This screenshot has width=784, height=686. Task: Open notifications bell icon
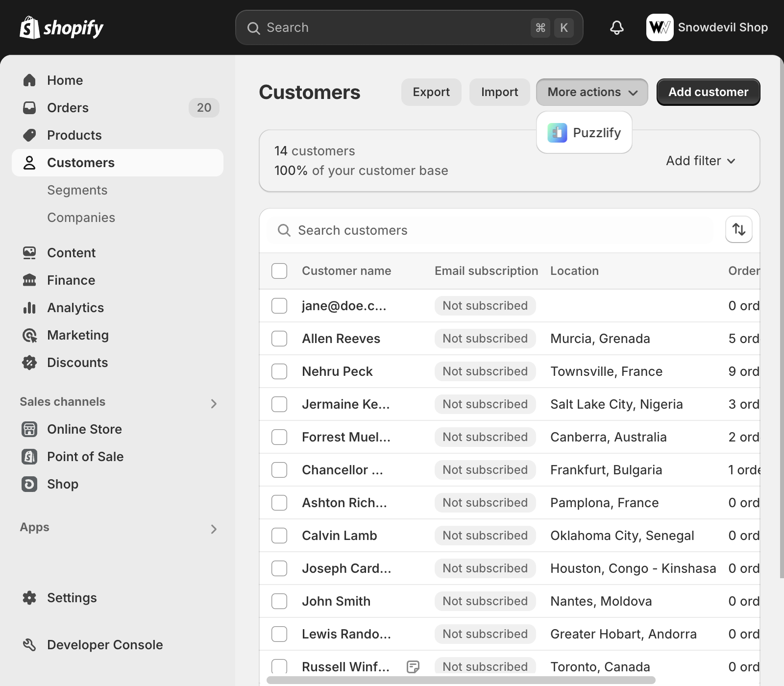(616, 27)
